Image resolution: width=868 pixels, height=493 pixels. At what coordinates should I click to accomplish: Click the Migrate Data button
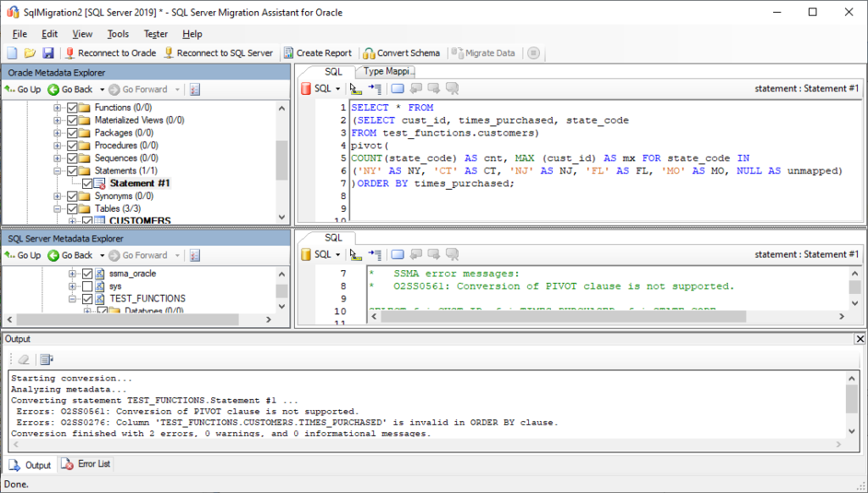(x=483, y=53)
